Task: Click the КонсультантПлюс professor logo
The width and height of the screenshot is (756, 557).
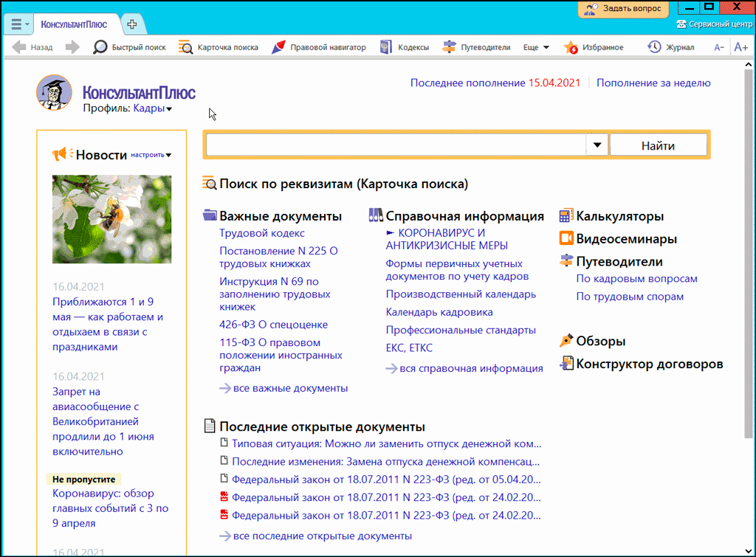Action: point(54,92)
